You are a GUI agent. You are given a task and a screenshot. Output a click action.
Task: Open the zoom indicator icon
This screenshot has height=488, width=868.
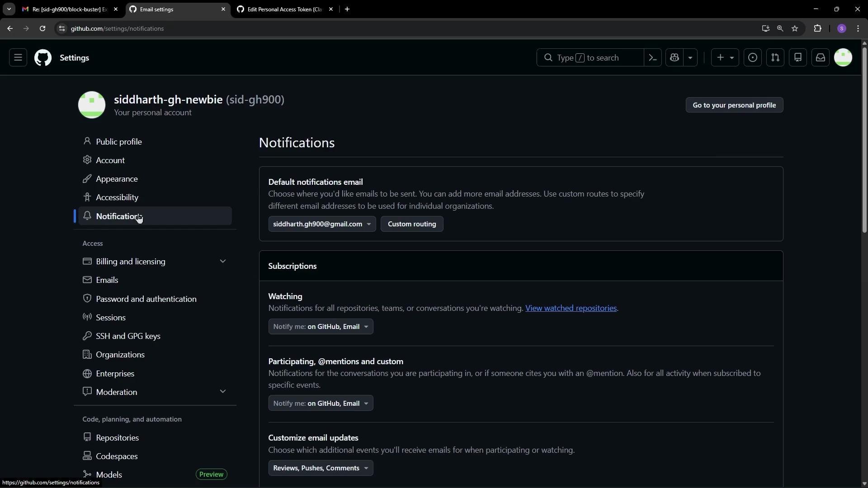[780, 28]
